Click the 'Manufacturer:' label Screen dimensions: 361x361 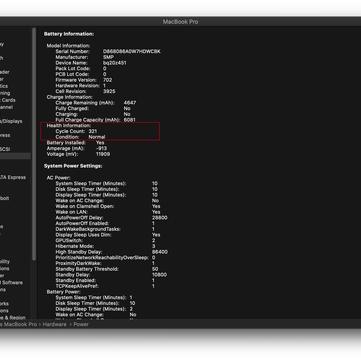coord(71,57)
